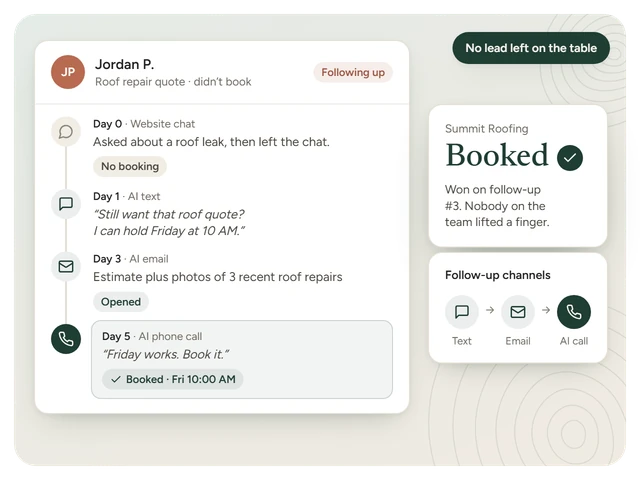Click the 'AI call' channel label
This screenshot has height=480, width=640.
(x=574, y=341)
